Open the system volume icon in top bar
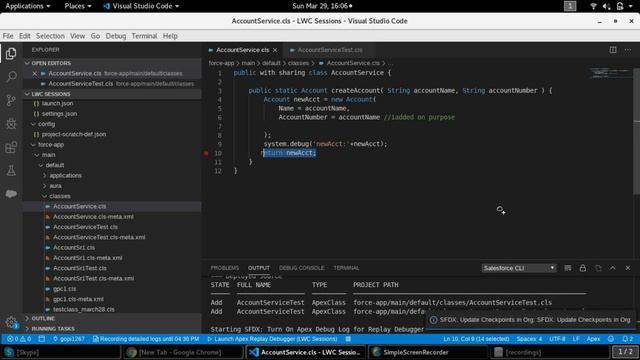The width and height of the screenshot is (640, 360). tap(606, 6)
